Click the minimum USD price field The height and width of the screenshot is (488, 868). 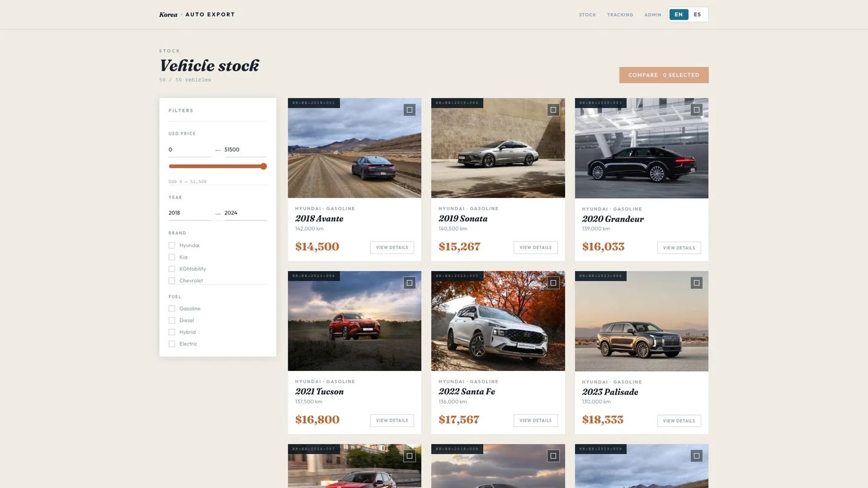190,150
